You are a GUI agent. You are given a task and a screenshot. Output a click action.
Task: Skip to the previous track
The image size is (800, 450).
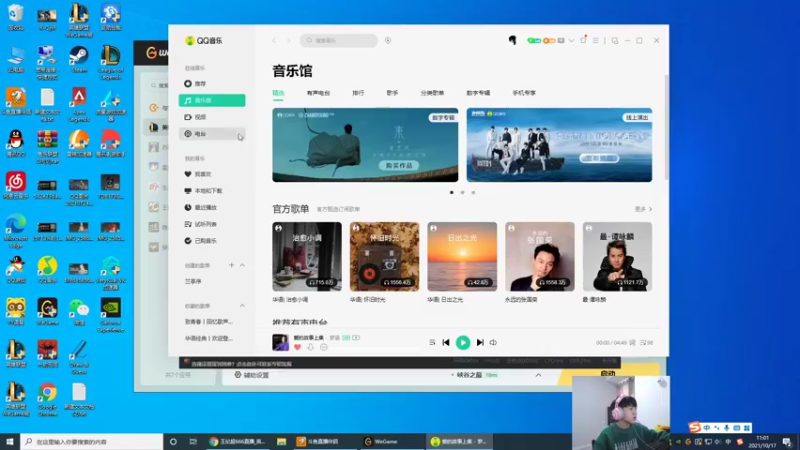(x=446, y=342)
